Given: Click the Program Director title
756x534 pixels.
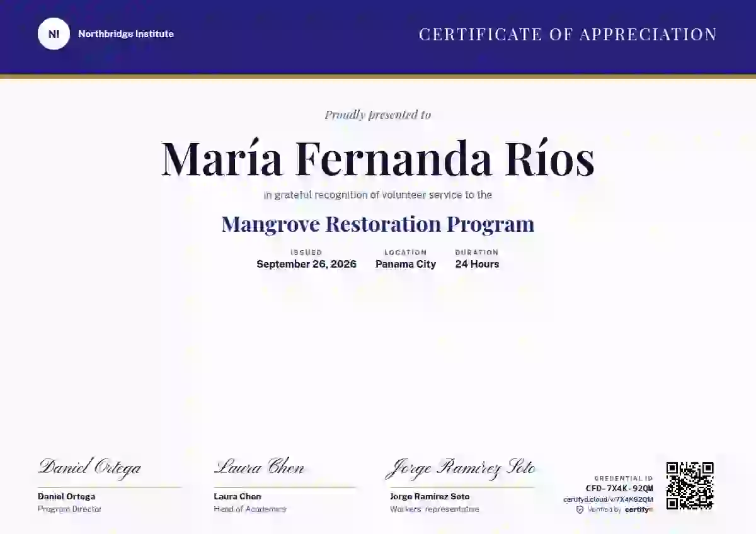Looking at the screenshot, I should (x=69, y=509).
